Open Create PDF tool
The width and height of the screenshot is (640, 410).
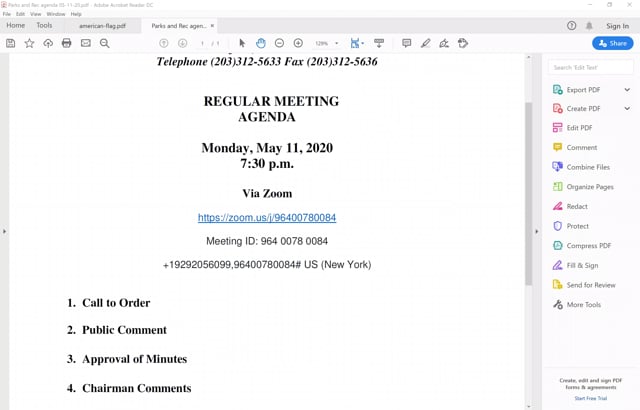tap(583, 109)
